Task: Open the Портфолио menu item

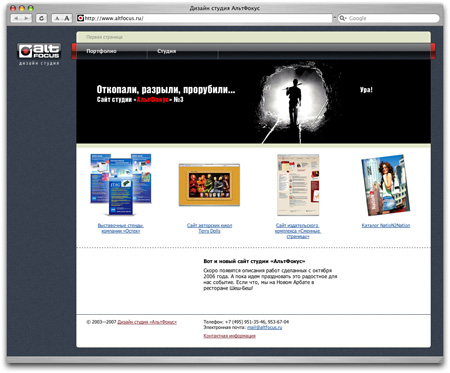Action: pyautogui.click(x=101, y=51)
